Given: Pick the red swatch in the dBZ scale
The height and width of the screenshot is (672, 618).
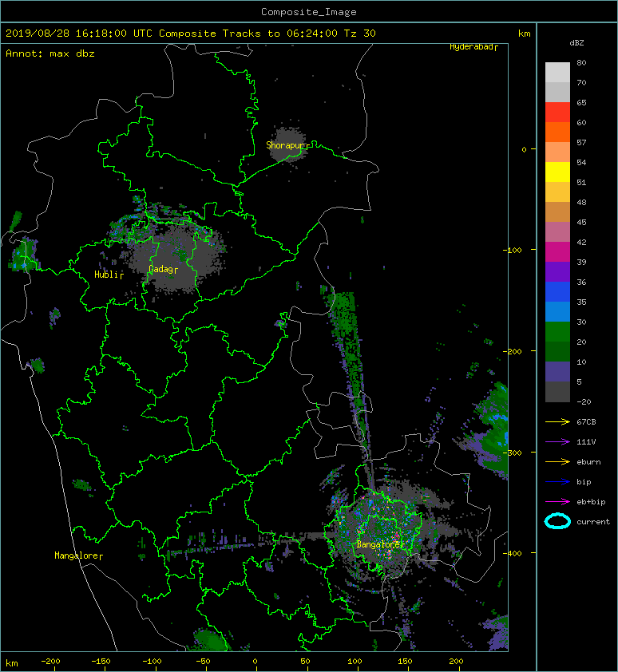Looking at the screenshot, I should [557, 113].
